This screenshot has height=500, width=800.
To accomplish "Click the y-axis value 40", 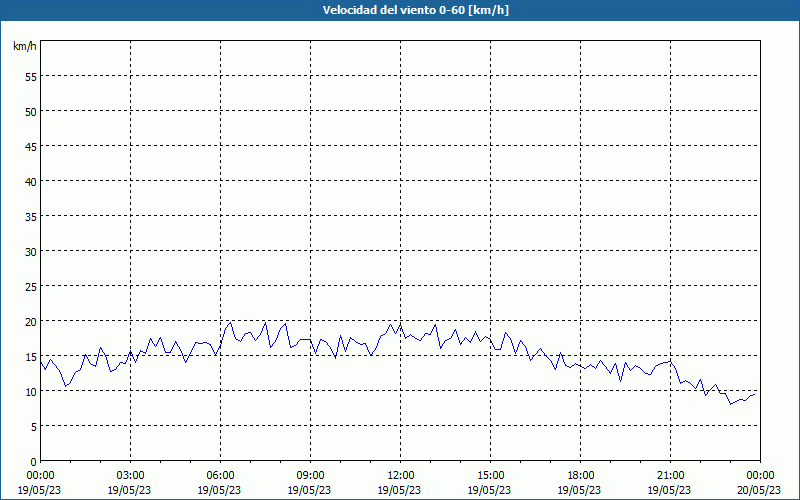I will [31, 182].
